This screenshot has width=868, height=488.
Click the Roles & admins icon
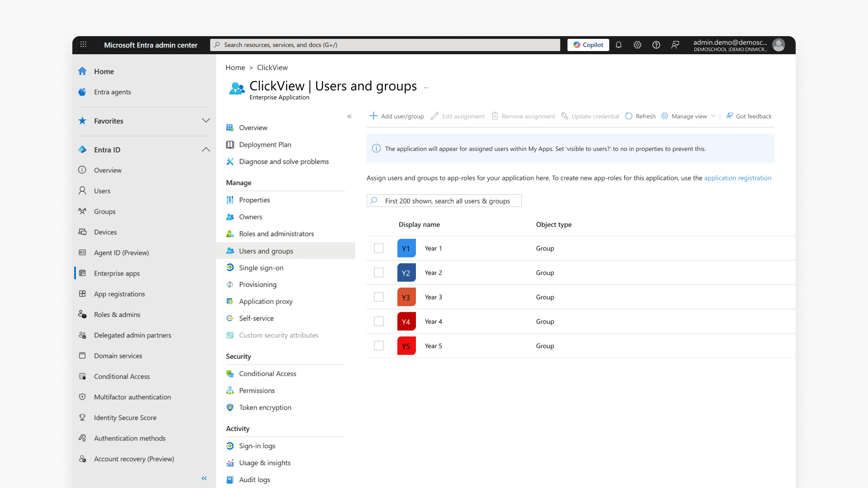coord(82,314)
